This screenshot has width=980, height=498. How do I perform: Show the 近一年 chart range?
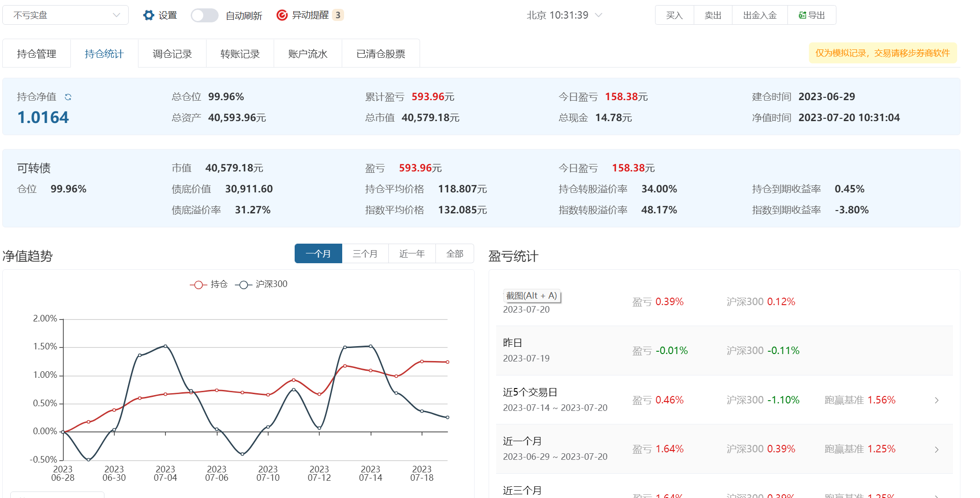412,254
